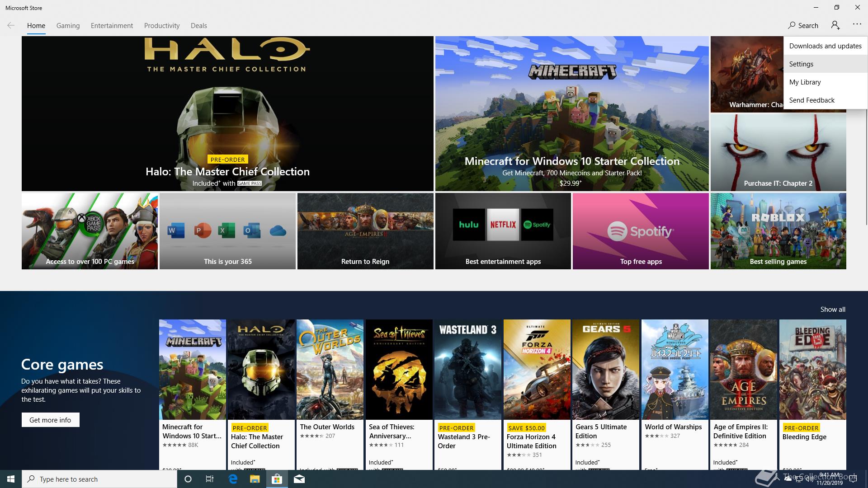Select Settings from the dropdown menu

coord(826,64)
